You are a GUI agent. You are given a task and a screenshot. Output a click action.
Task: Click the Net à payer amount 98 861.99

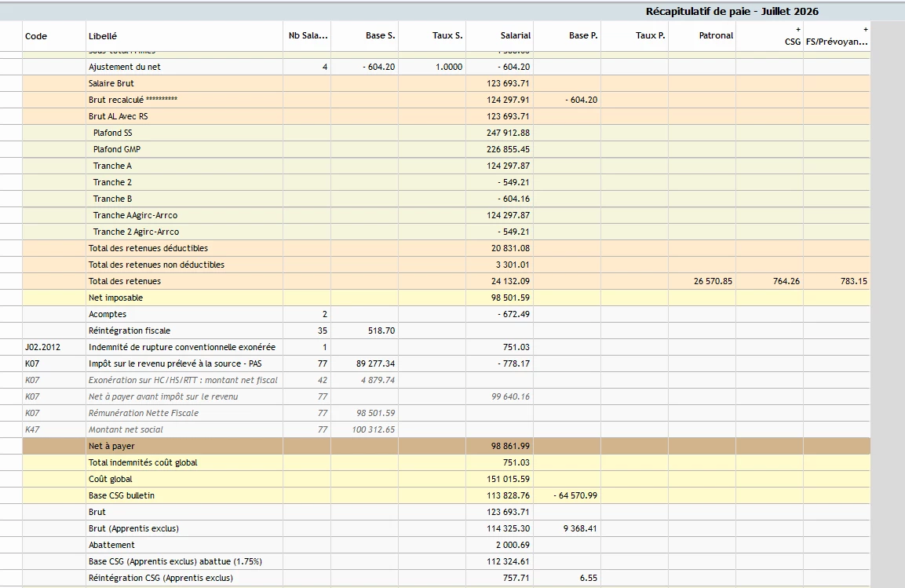tap(510, 446)
